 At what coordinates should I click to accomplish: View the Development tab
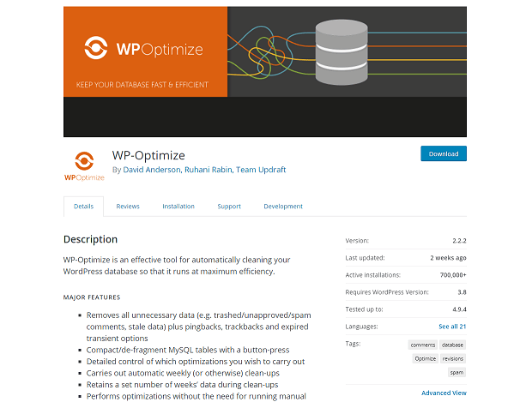(283, 207)
